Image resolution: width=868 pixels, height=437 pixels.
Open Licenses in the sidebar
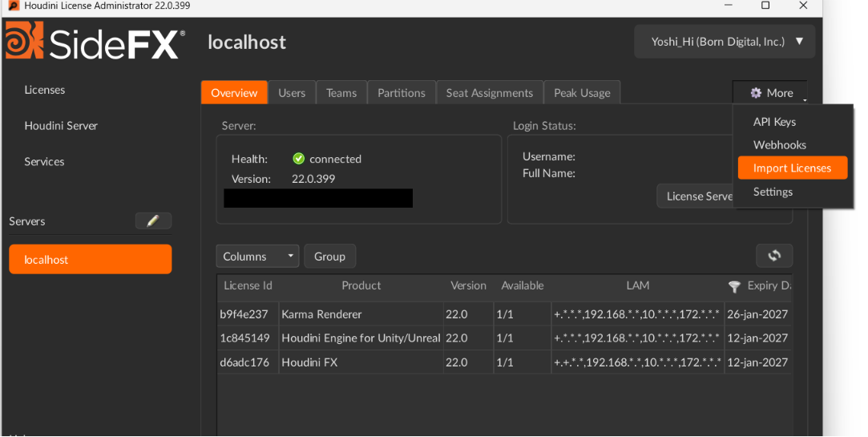pos(45,90)
